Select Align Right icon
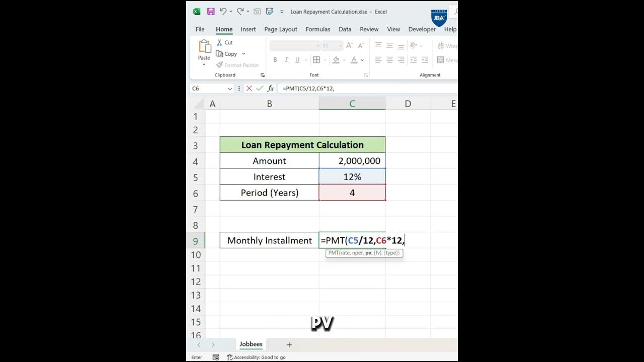The image size is (644, 362). (401, 60)
